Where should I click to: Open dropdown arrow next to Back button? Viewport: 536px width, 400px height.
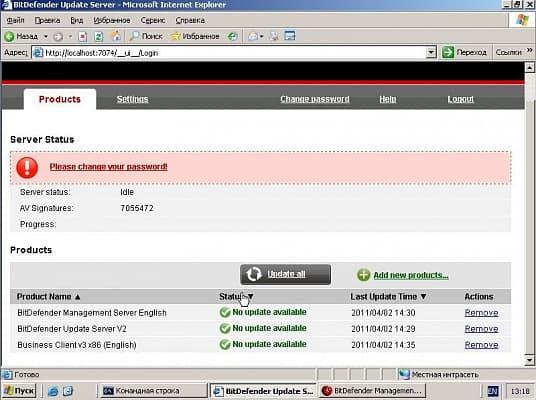click(46, 36)
